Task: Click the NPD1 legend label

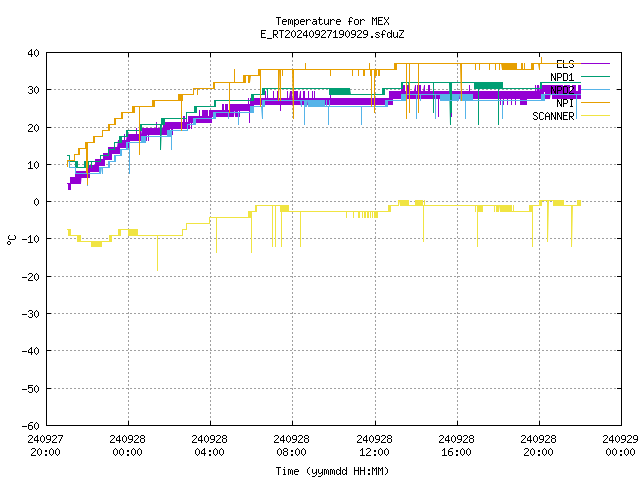Action: click(x=562, y=77)
